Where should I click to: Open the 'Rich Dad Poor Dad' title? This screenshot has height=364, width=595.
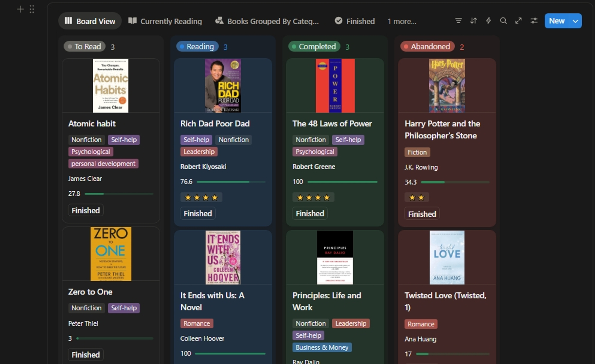215,124
